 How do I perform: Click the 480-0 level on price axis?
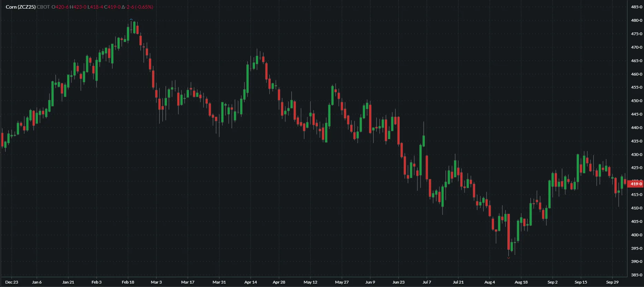[x=636, y=20]
